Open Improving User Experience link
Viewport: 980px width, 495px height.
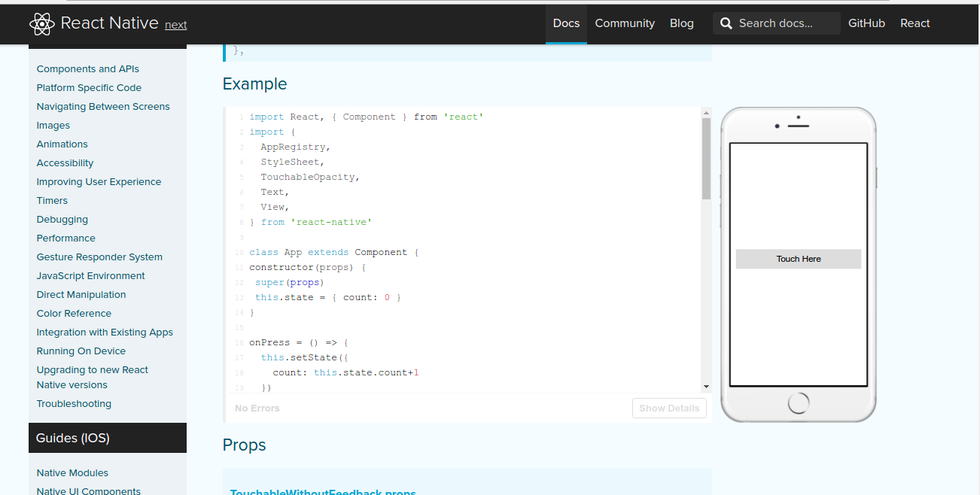click(x=99, y=182)
